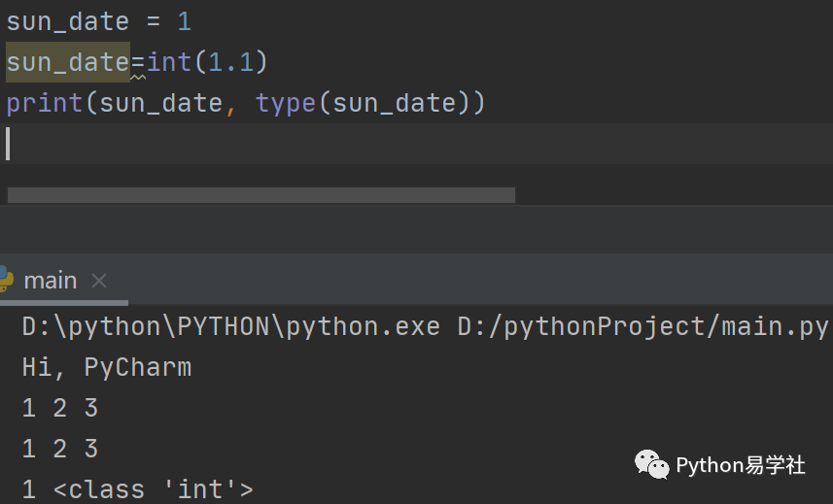Click the horizontal editor scrollbar

point(260,194)
